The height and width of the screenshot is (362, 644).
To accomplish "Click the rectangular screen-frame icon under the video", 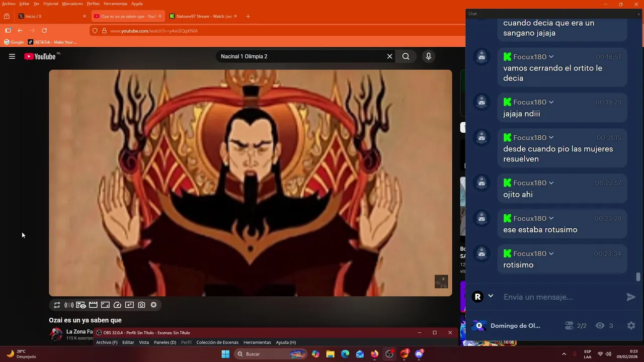I will 105,305.
